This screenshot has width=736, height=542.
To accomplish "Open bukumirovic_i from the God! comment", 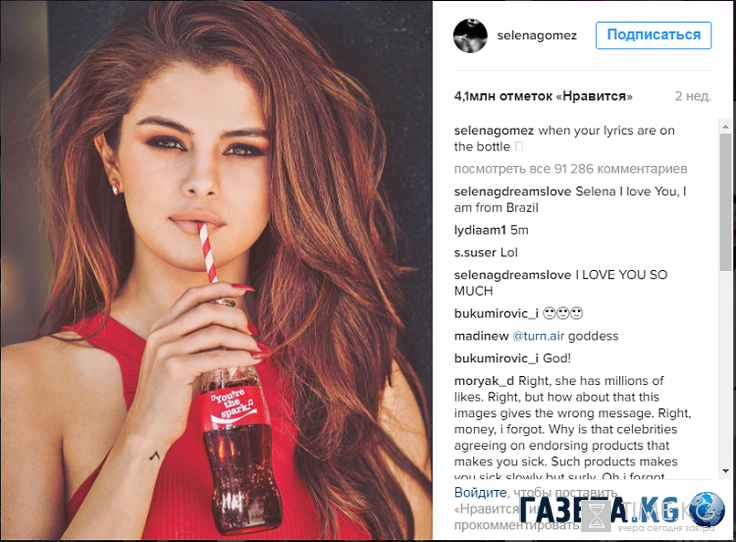I will (x=496, y=359).
